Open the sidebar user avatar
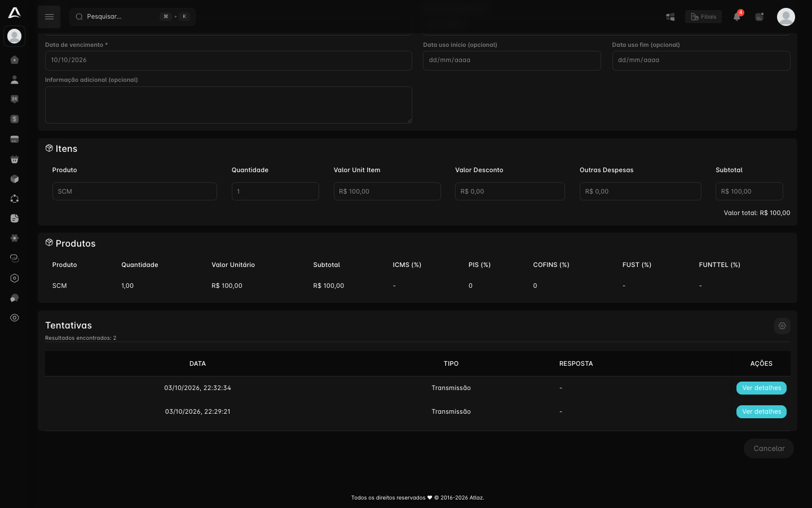Viewport: 812px width, 508px height. point(15,36)
